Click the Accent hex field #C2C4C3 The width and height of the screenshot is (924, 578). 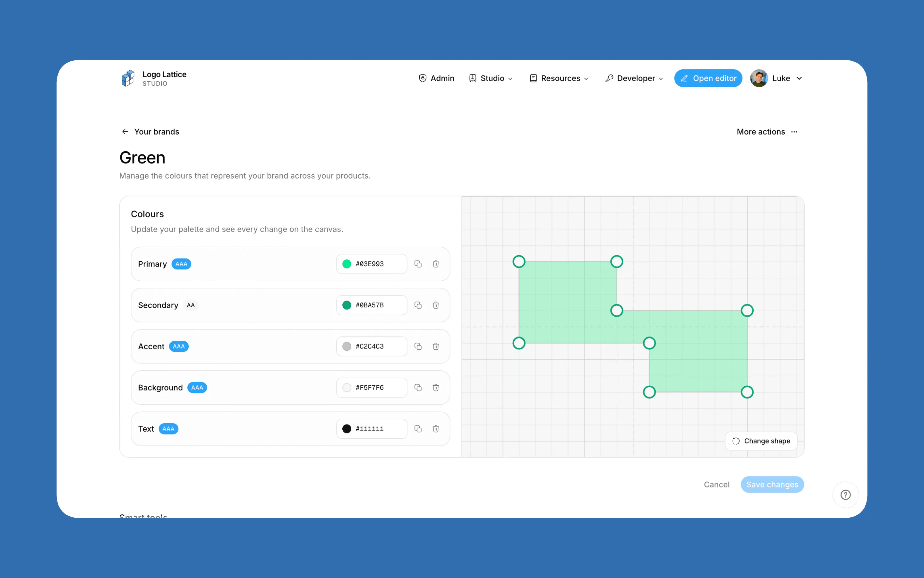(x=372, y=347)
